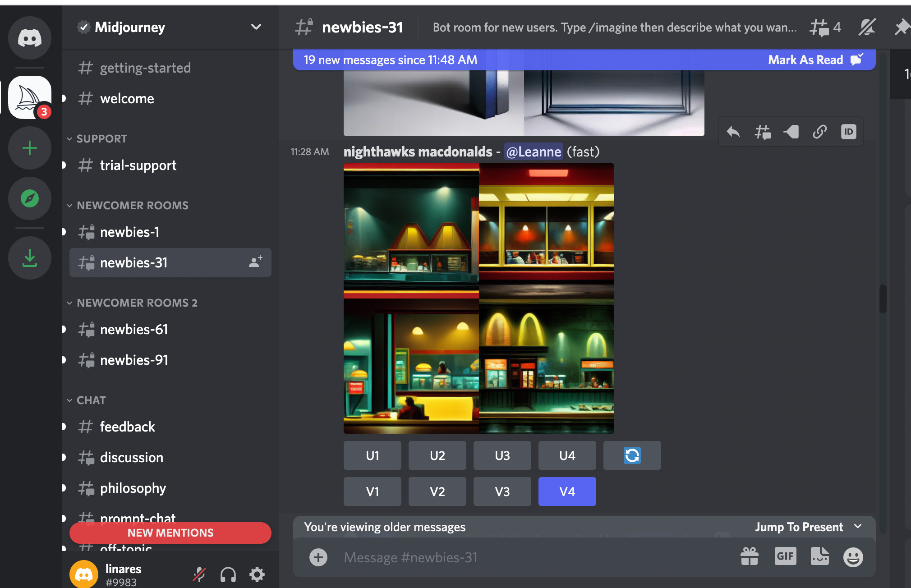Click the Download Apps arrow icon
This screenshot has width=911, height=588.
(x=30, y=258)
